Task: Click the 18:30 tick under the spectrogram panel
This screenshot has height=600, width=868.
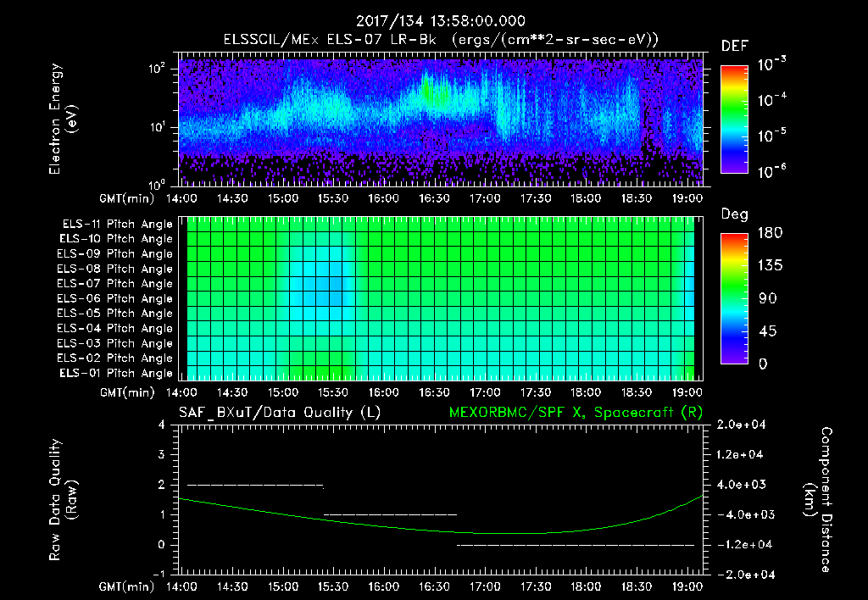Action: point(637,198)
